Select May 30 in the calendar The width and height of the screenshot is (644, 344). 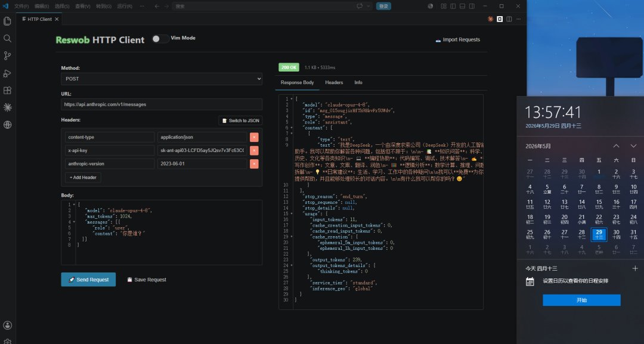(616, 234)
